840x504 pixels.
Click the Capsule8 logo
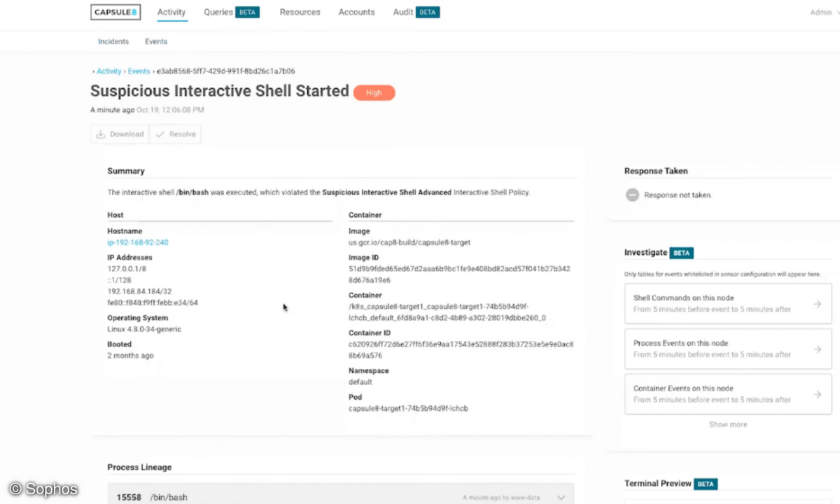pyautogui.click(x=115, y=12)
